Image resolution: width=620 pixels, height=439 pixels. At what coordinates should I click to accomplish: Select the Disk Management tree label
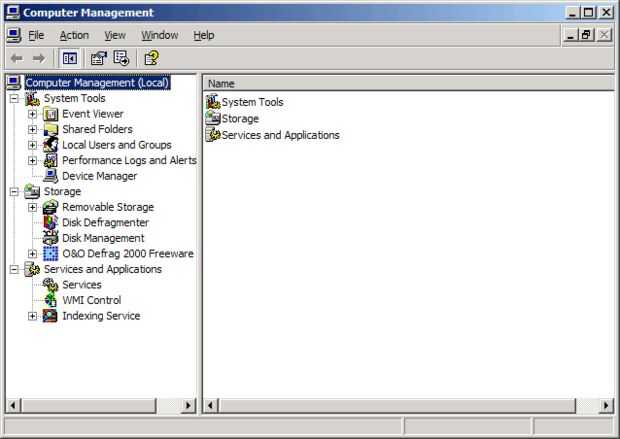103,238
